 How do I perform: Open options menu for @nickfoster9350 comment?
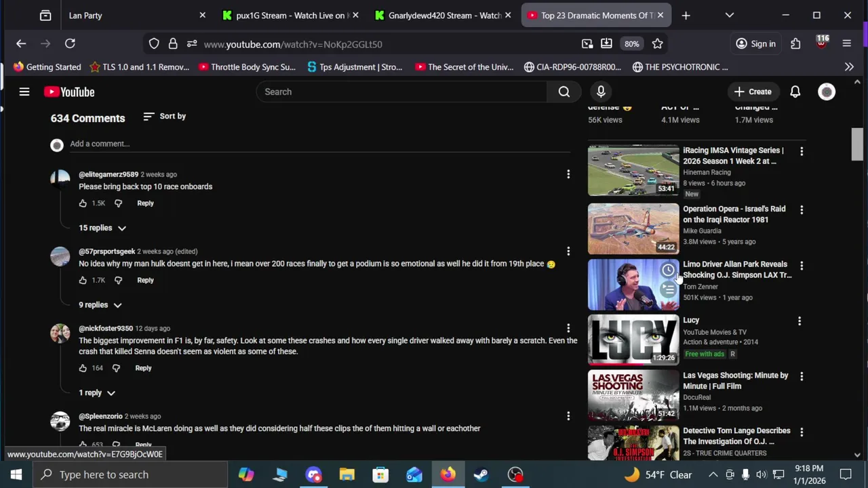pyautogui.click(x=568, y=328)
